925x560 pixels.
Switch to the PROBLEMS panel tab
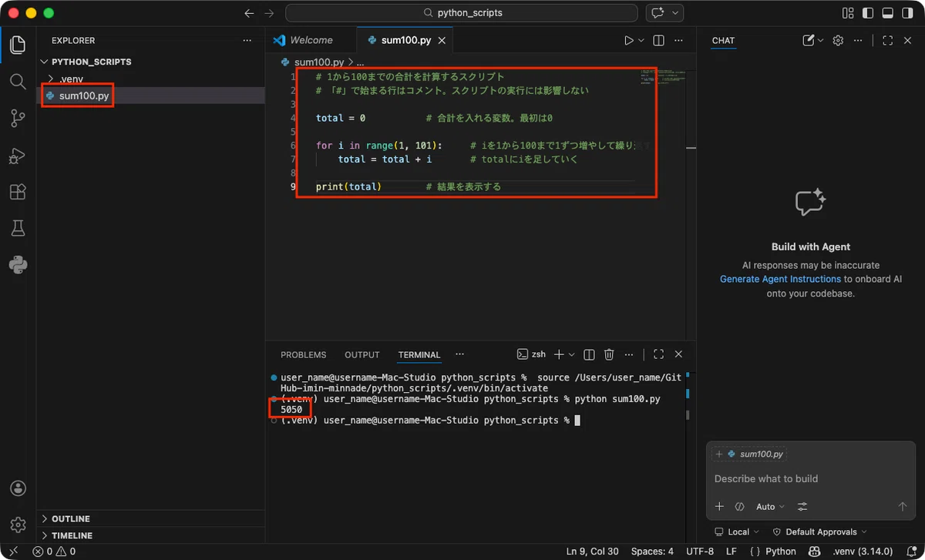(x=304, y=354)
